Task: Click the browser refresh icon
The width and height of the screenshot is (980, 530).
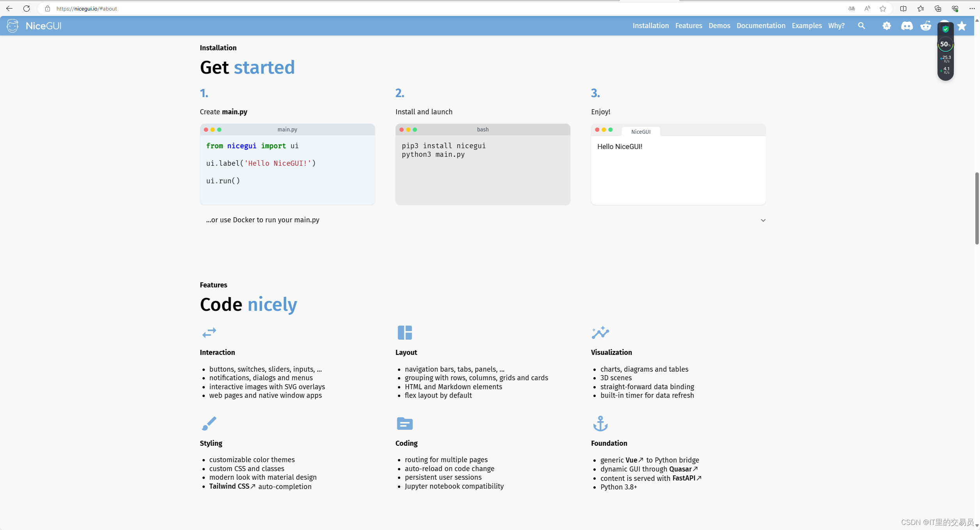Action: pos(27,9)
